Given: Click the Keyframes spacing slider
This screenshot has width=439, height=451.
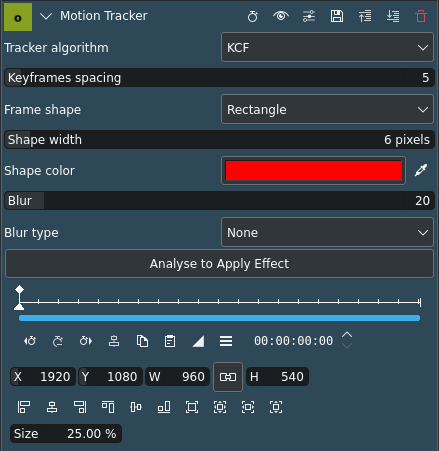Looking at the screenshot, I should 219,78.
